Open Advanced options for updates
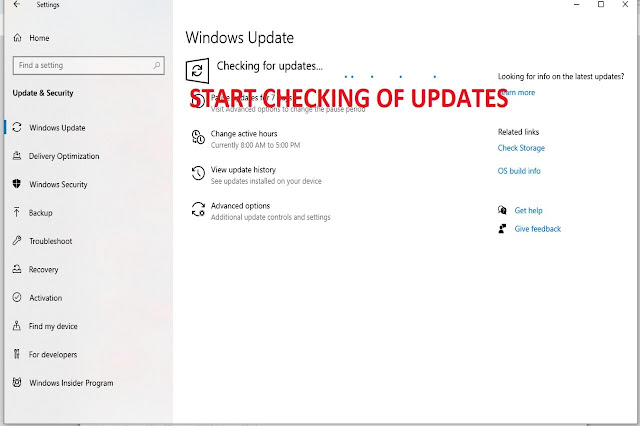Image resolution: width=640 pixels, height=426 pixels. pyautogui.click(x=240, y=206)
